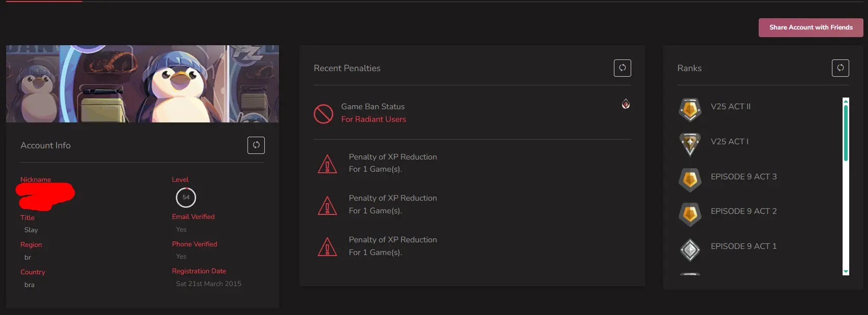Click the For Radiant Users link

pyautogui.click(x=374, y=119)
